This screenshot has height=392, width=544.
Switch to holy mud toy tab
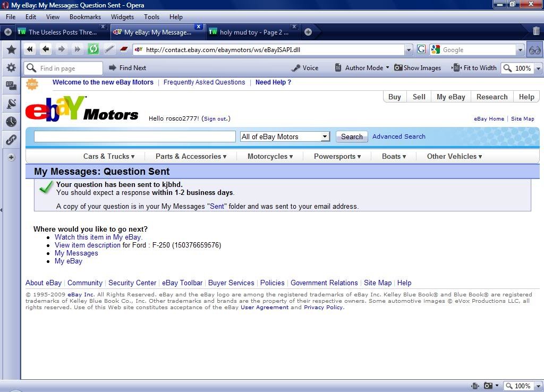[253, 32]
